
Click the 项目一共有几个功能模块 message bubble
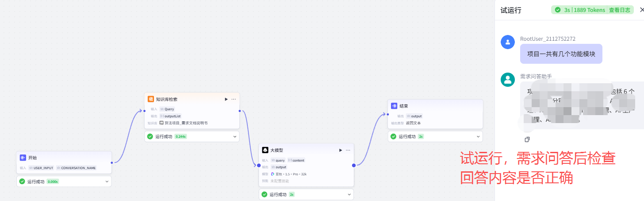561,54
